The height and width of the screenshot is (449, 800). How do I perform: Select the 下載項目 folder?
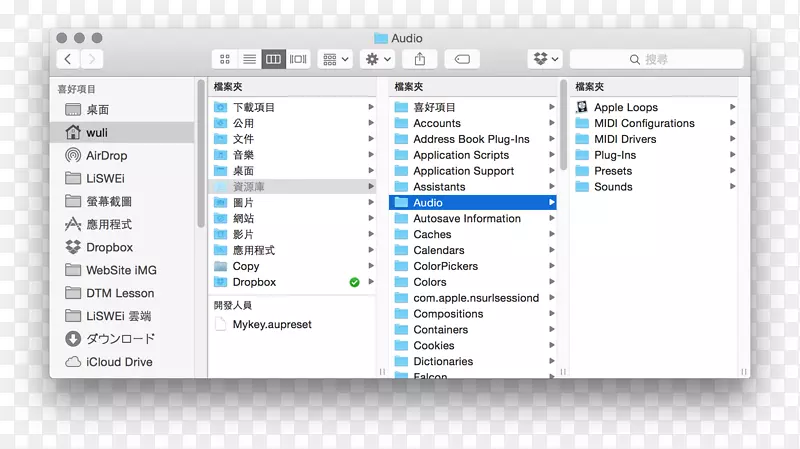pos(292,107)
